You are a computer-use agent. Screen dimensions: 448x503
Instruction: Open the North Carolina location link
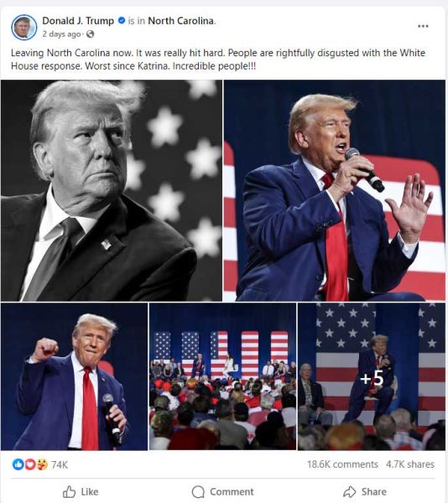(x=180, y=21)
